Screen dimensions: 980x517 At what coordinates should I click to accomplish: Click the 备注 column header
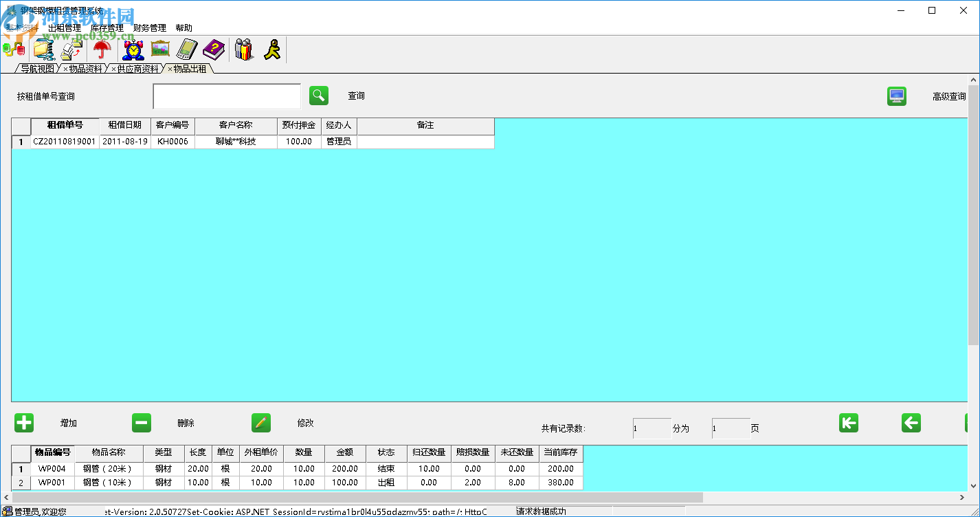click(425, 126)
